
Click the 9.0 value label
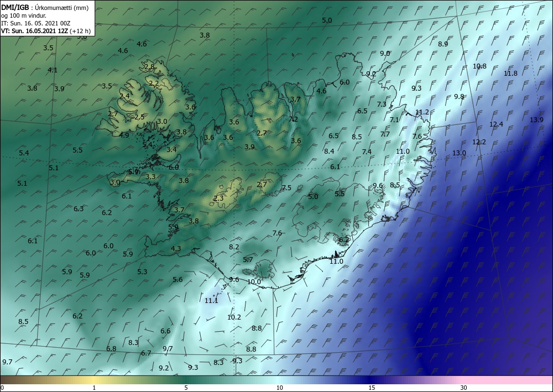[385, 54]
